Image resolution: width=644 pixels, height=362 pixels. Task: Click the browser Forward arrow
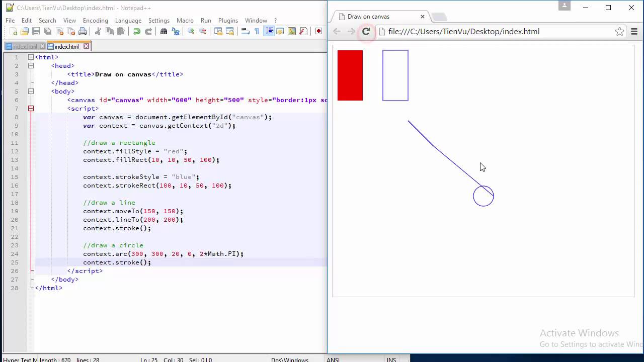(x=351, y=31)
